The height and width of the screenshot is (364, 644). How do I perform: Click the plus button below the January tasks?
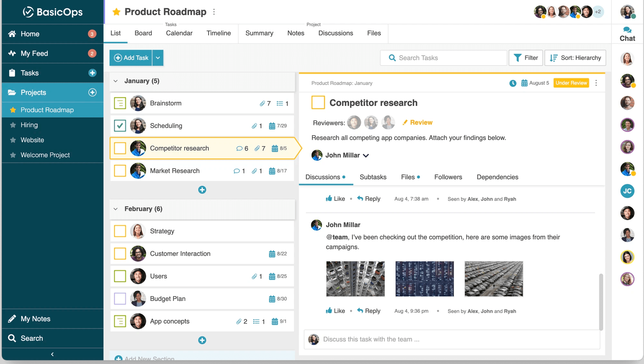coord(202,190)
